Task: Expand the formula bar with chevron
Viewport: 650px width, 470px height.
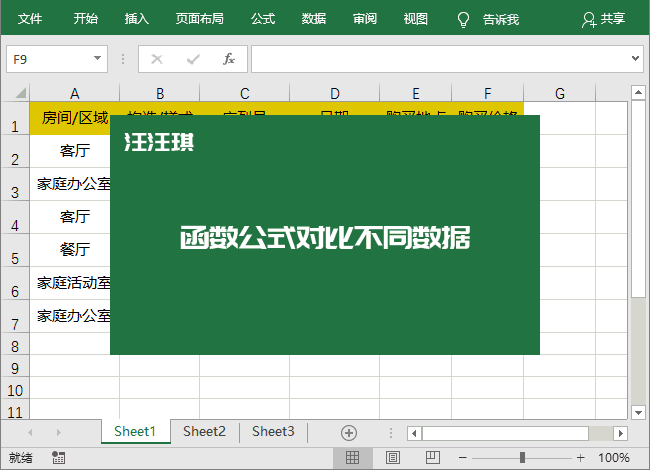Action: [635, 58]
